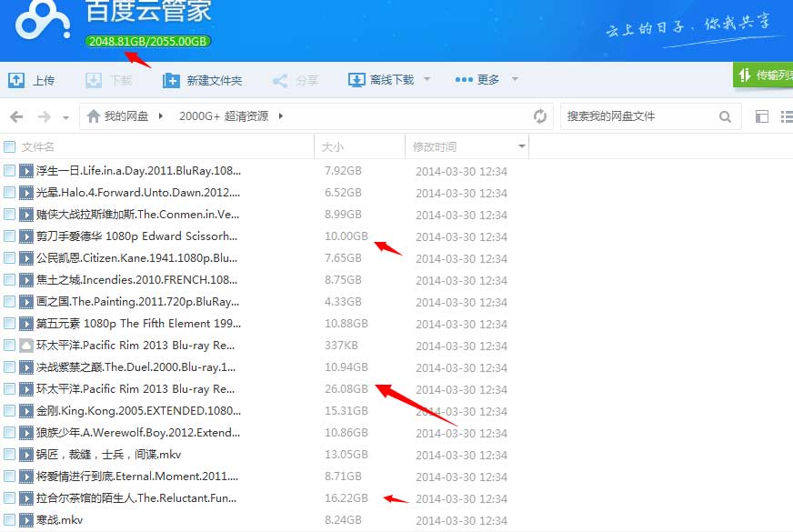Select checkbox for 金刚.King.Kong.2005 file

pyautogui.click(x=9, y=411)
